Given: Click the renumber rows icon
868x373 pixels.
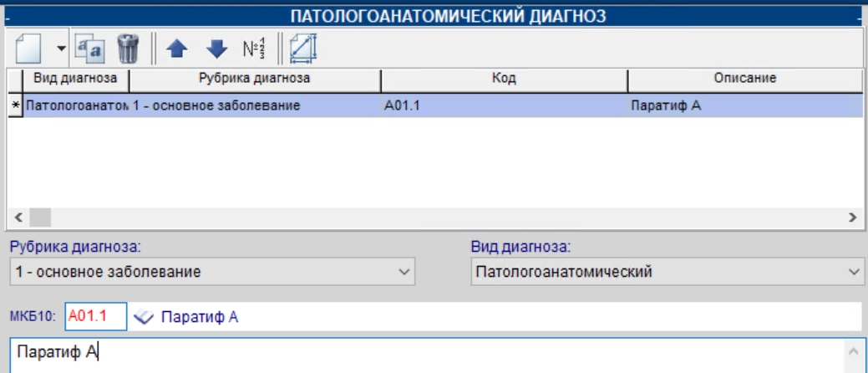Looking at the screenshot, I should tap(255, 50).
